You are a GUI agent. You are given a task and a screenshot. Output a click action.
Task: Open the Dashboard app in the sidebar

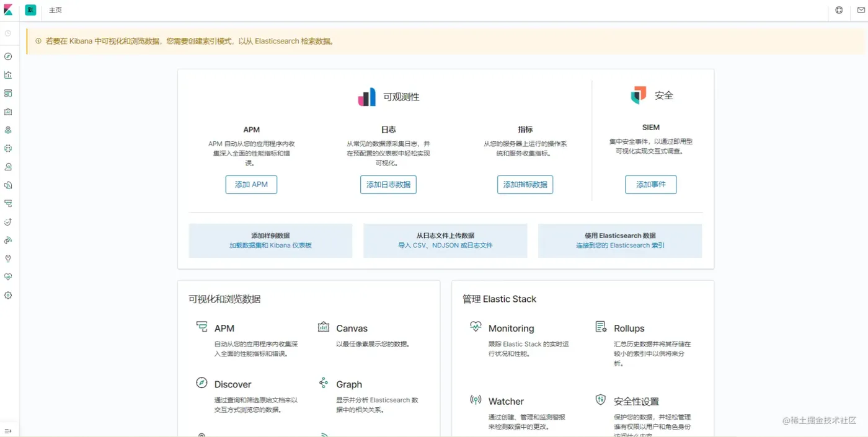coord(8,93)
